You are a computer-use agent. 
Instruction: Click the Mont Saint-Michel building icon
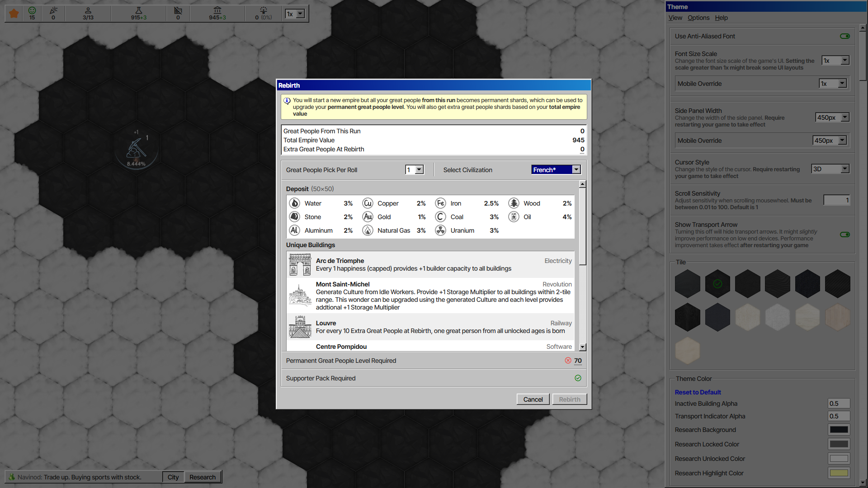(x=300, y=296)
